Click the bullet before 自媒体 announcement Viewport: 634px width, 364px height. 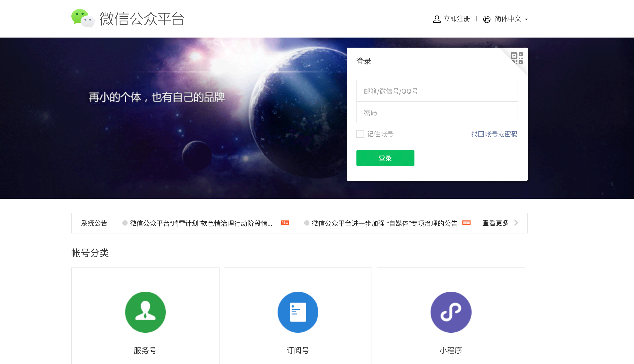pos(307,223)
